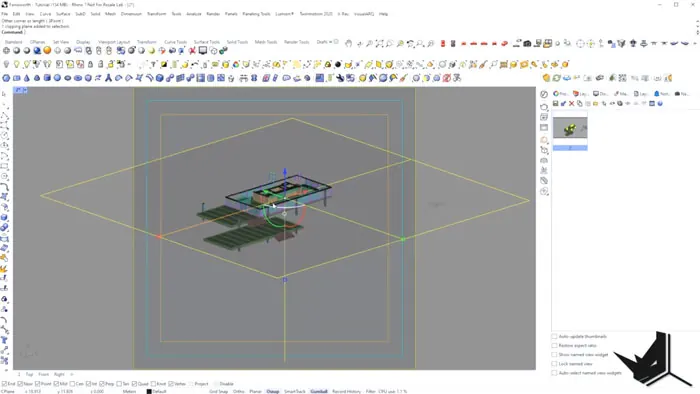Click the camera icon in top toolbar

(527, 43)
